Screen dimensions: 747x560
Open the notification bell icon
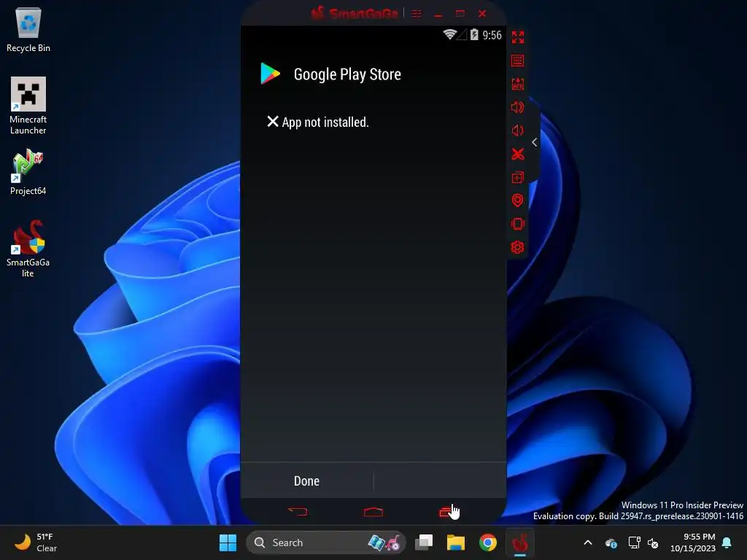(x=727, y=542)
